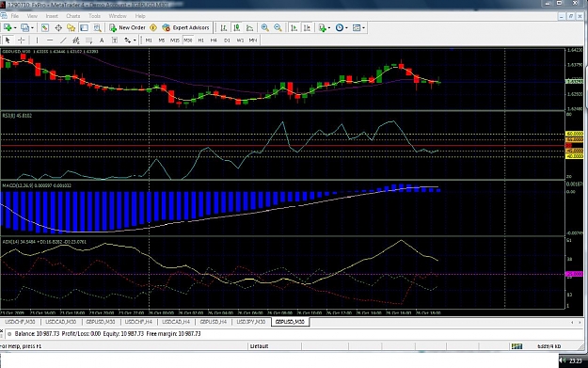Switch to the M1 timeframe
The image size is (588, 368).
[149, 40]
